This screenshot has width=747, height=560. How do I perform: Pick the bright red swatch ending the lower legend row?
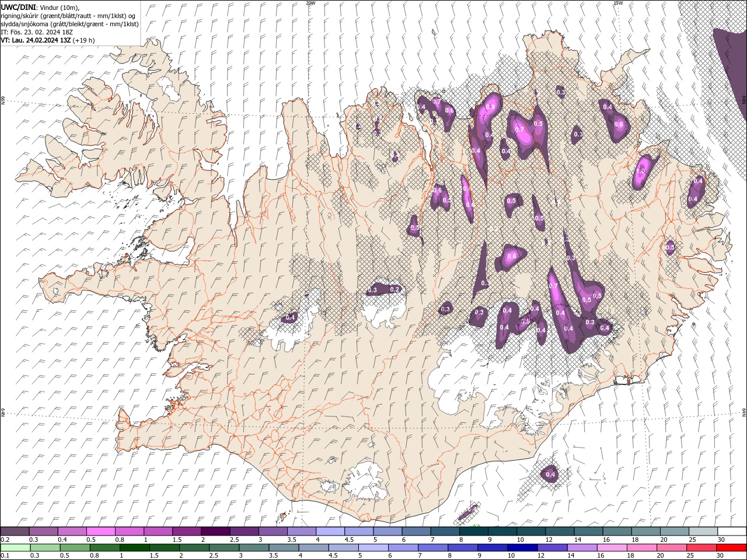click(x=732, y=548)
